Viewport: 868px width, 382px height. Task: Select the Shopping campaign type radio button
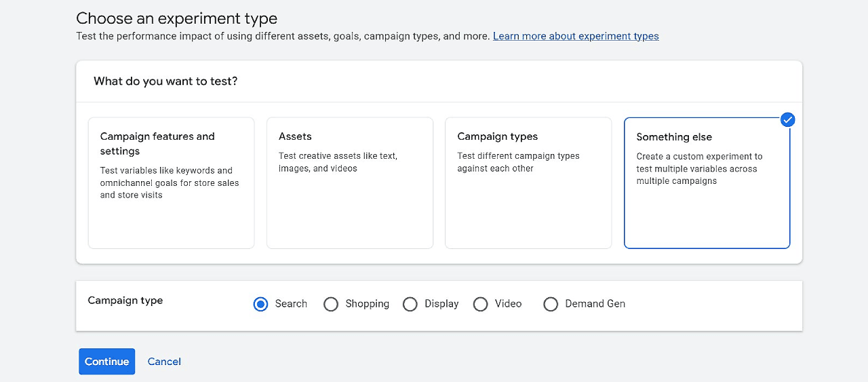coord(331,304)
